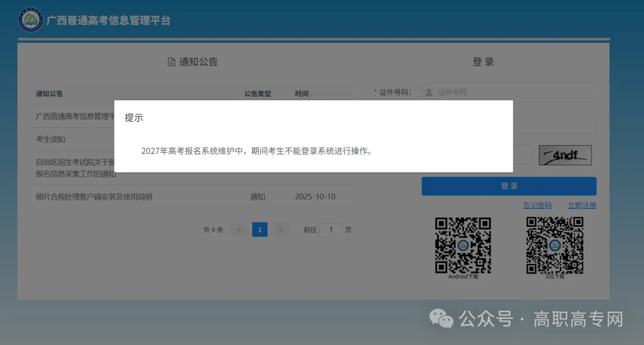Click the document icon beside 通知公告 heading
Screen dimensions: 644x345
click(x=171, y=62)
